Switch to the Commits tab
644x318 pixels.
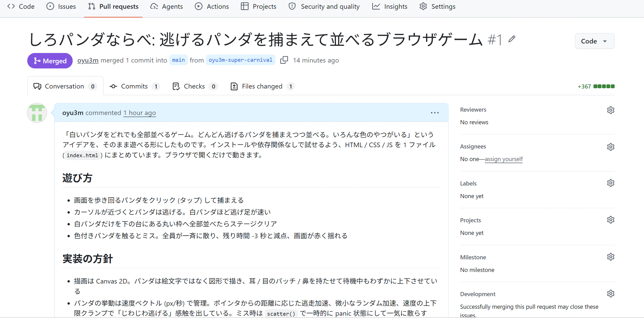coord(134,86)
